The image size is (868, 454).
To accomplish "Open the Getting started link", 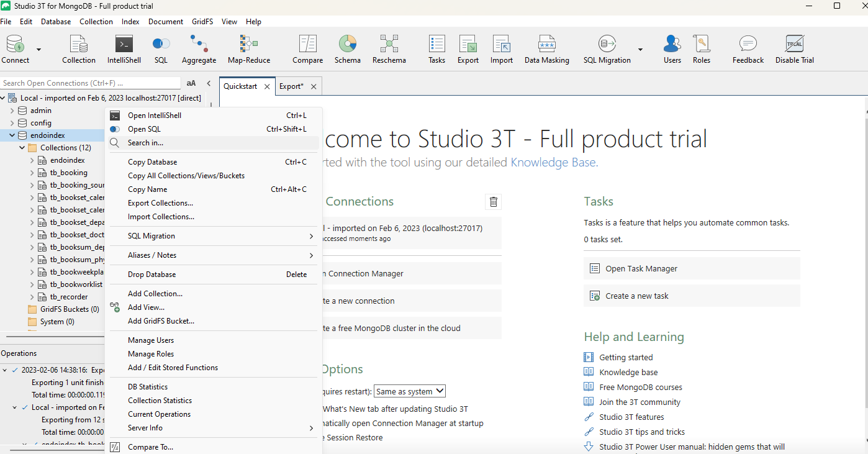I will click(626, 358).
